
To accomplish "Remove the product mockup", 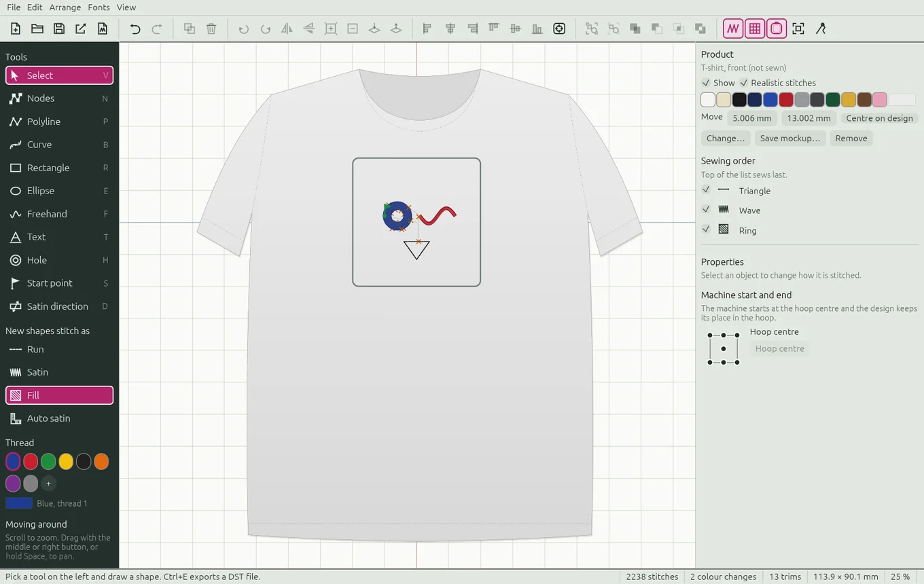I will (851, 138).
